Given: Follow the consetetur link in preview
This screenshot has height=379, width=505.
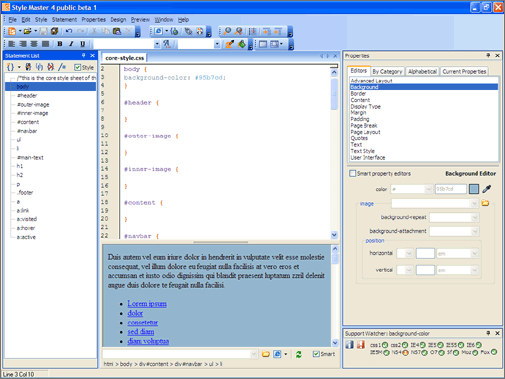Looking at the screenshot, I should pos(143,322).
